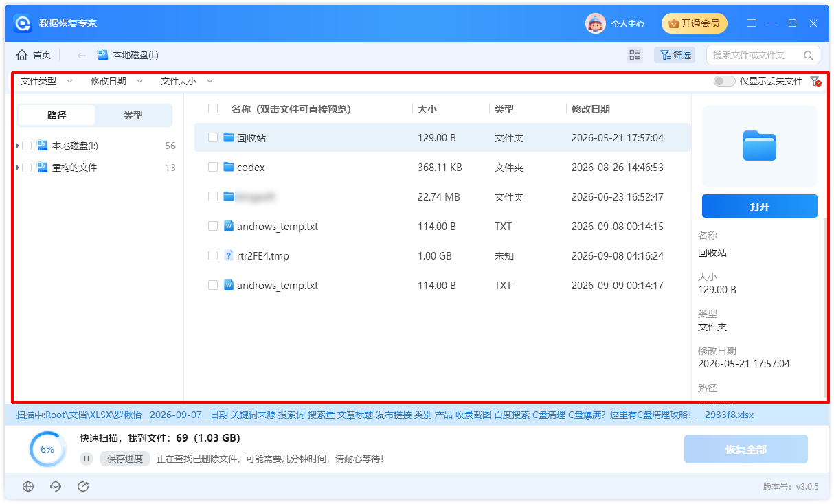Pause the scan with the pause icon
This screenshot has height=504, width=834.
point(87,459)
